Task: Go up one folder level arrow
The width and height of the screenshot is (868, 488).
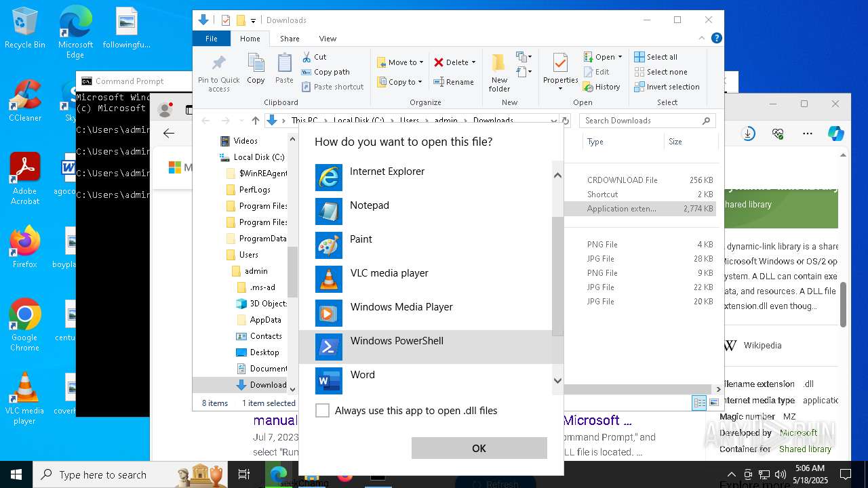Action: (256, 121)
